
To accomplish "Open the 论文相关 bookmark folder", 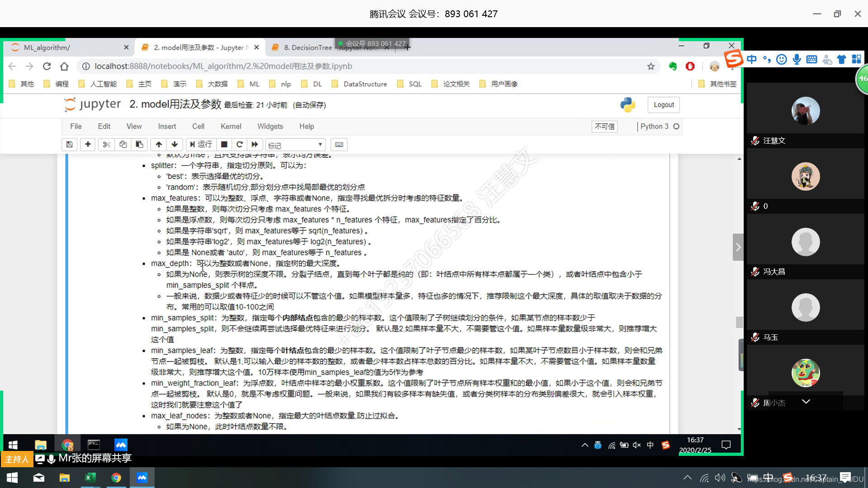I will tap(451, 84).
